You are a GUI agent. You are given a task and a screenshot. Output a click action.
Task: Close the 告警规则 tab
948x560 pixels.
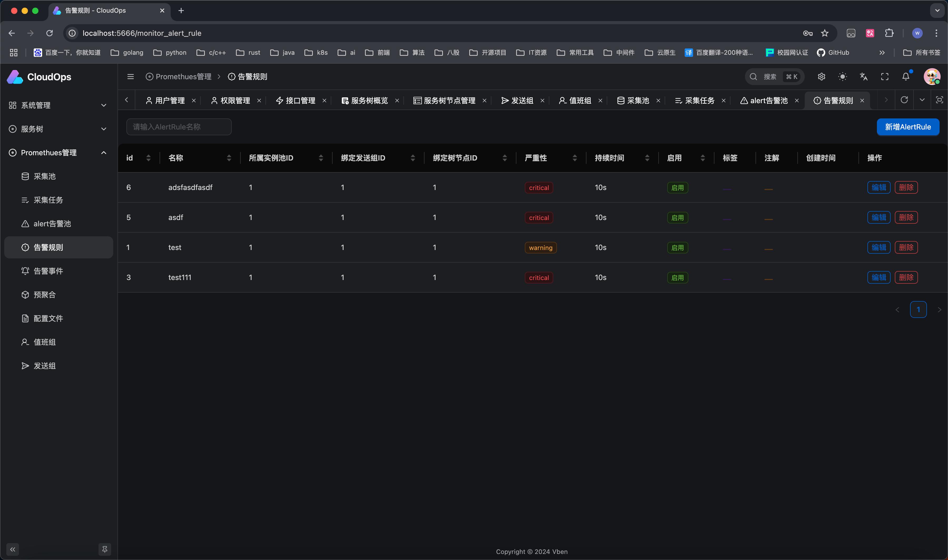pyautogui.click(x=862, y=101)
